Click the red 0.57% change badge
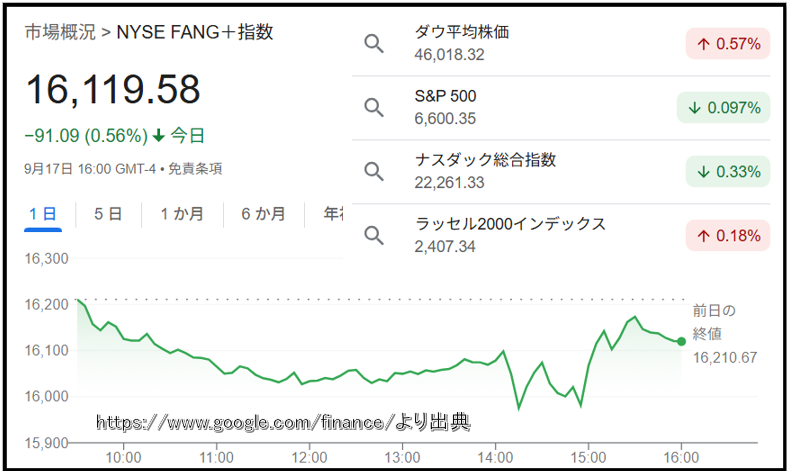The width and height of the screenshot is (787, 471). click(728, 44)
